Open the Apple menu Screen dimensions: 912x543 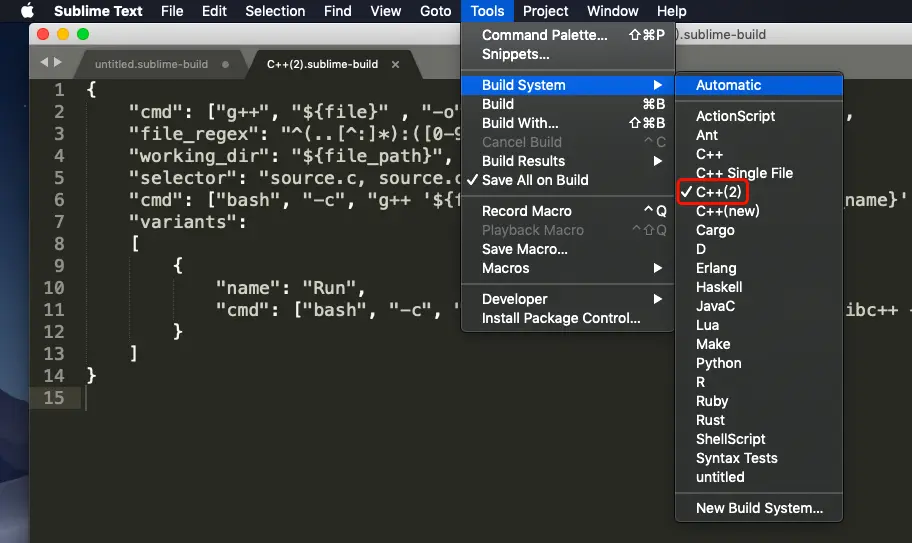(x=27, y=11)
